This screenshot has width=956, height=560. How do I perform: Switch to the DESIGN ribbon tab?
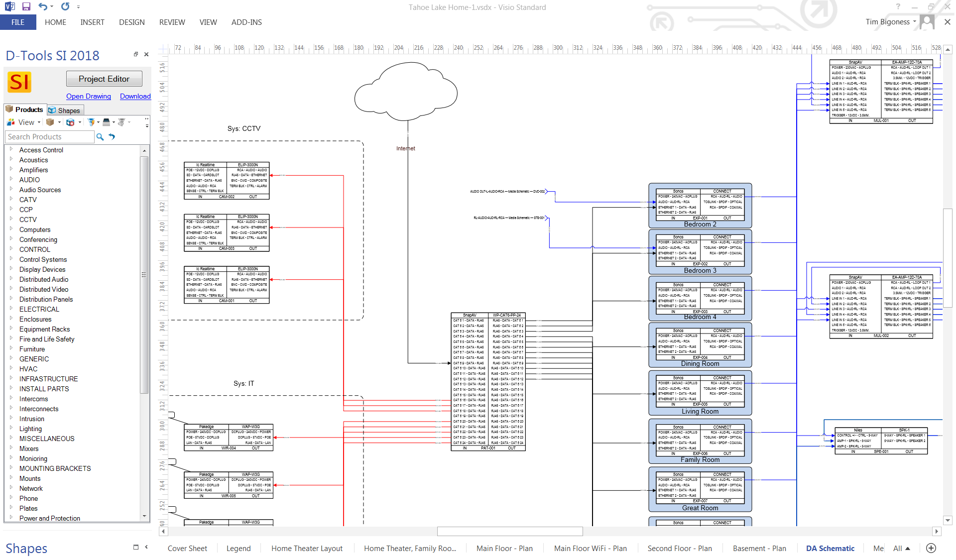pyautogui.click(x=131, y=22)
